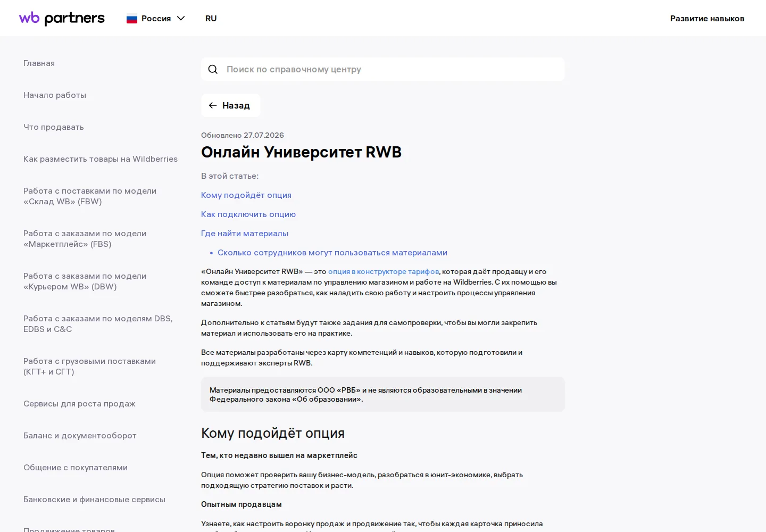Open Начало работы in the sidebar
766x532 pixels.
(55, 95)
